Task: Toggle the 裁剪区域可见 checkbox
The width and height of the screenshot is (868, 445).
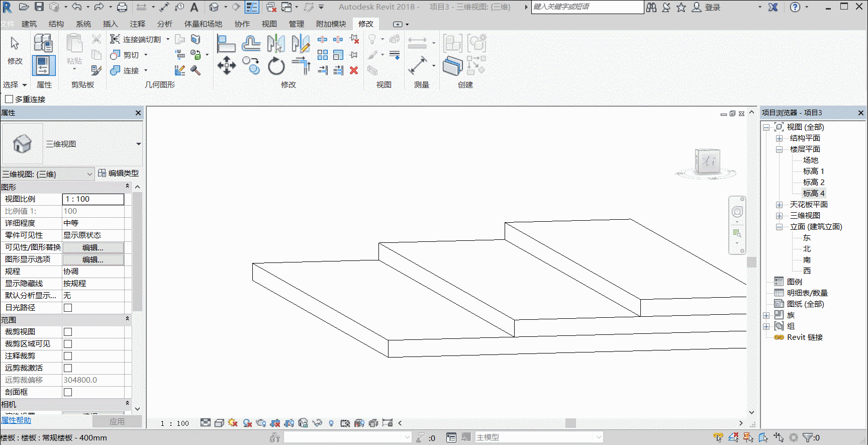Action: tap(68, 344)
